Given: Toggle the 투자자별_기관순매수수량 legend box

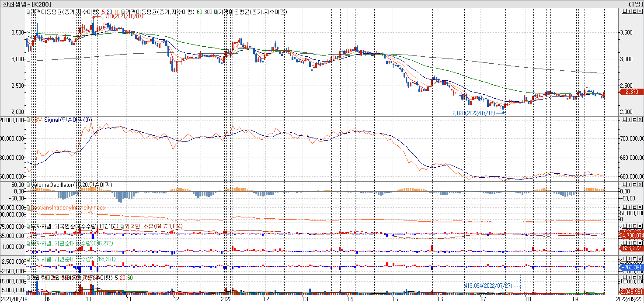Looking at the screenshot, I should [x=28, y=242].
